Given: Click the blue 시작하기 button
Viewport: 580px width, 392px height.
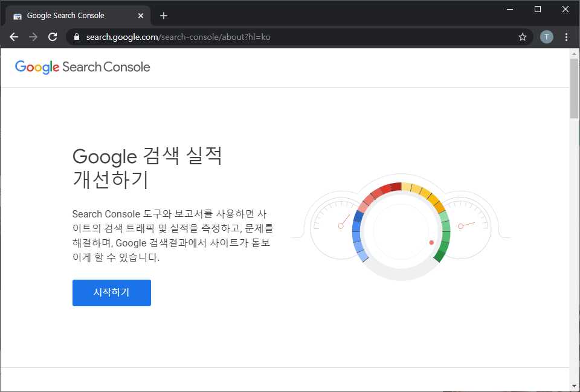Looking at the screenshot, I should [112, 292].
